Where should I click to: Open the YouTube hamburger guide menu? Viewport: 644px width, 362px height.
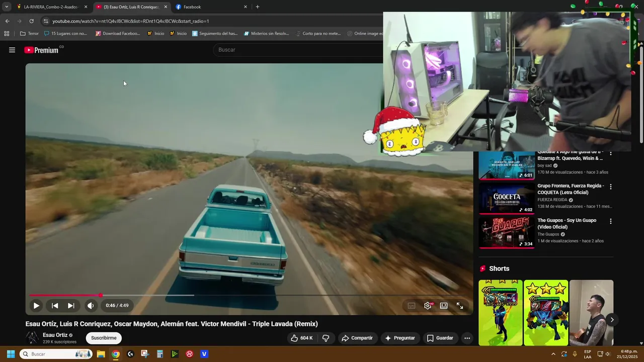[12, 50]
